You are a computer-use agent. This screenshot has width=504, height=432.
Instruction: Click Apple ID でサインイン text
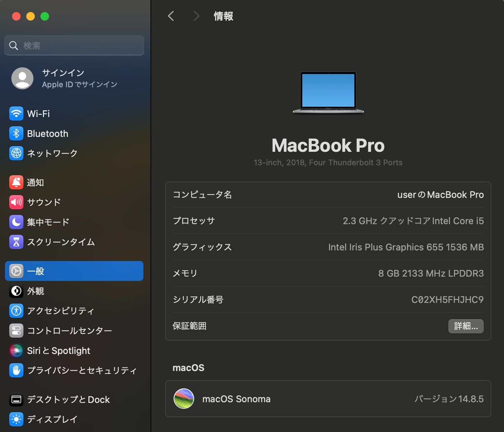[x=80, y=84]
